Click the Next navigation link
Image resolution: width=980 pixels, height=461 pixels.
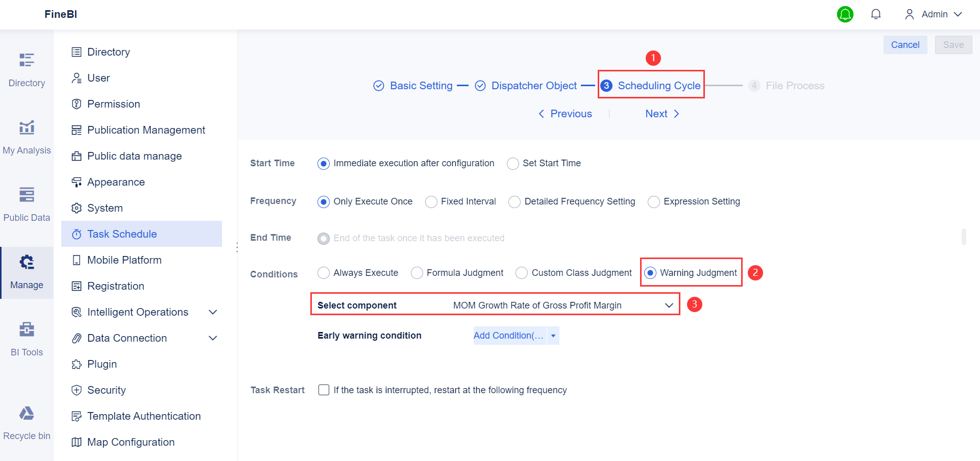pos(657,113)
